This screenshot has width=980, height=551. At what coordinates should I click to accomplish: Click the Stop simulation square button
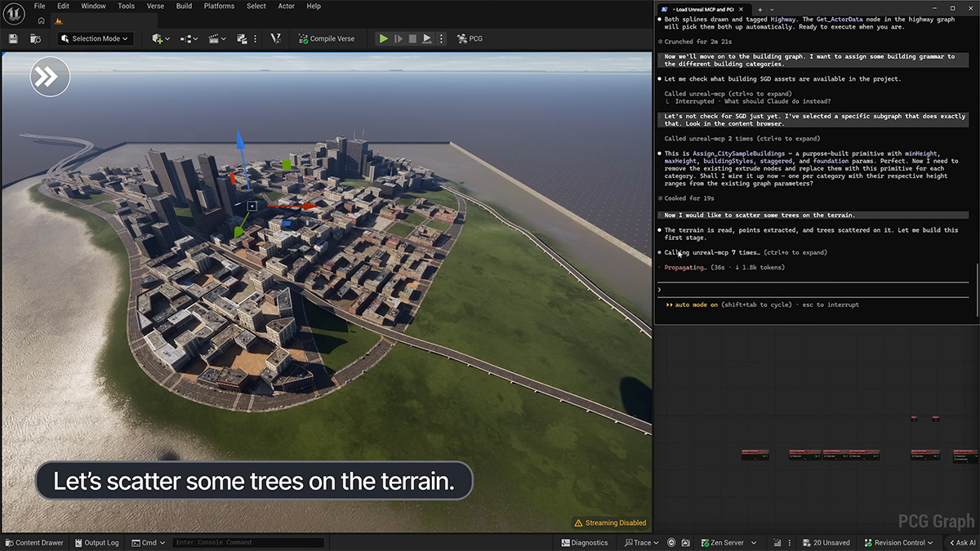412,38
